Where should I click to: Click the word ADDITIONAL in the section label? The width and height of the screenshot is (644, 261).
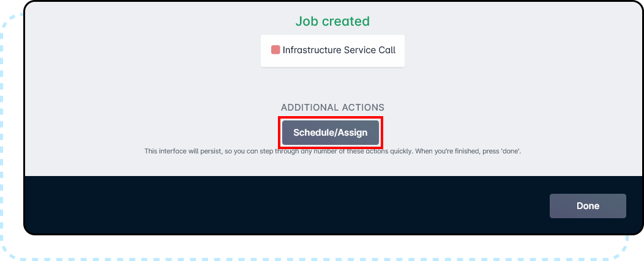point(310,108)
